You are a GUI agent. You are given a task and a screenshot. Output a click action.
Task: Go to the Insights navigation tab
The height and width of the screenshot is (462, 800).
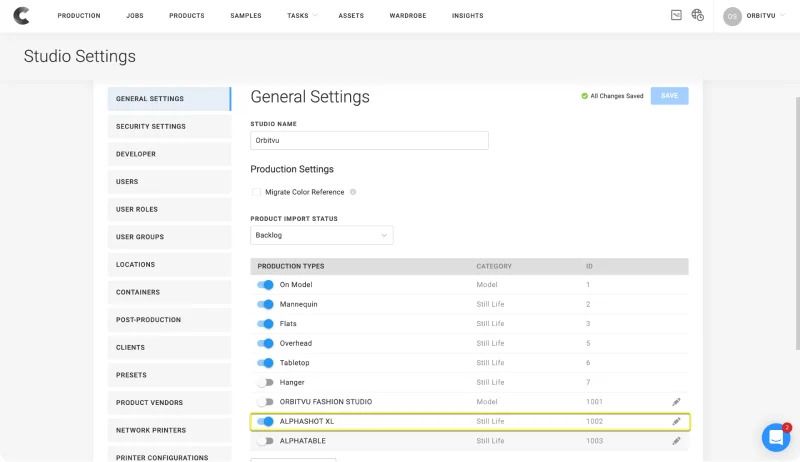[467, 16]
